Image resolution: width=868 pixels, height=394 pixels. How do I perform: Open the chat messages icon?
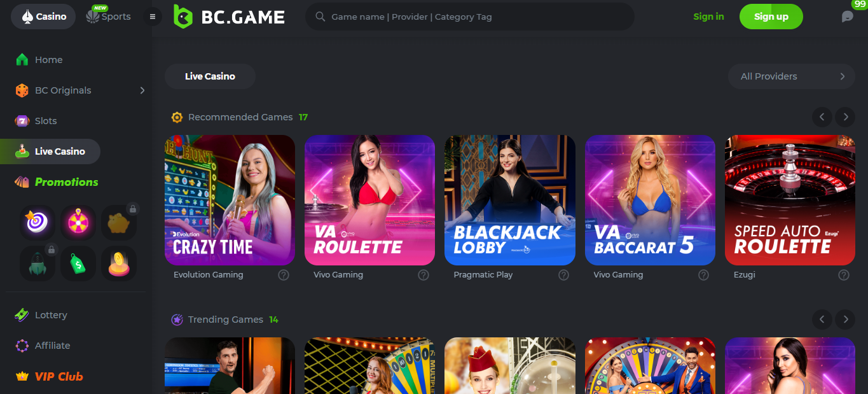pyautogui.click(x=848, y=17)
